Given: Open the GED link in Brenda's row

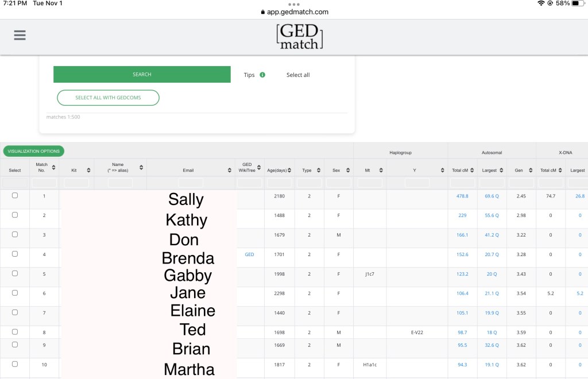Looking at the screenshot, I should tap(249, 254).
